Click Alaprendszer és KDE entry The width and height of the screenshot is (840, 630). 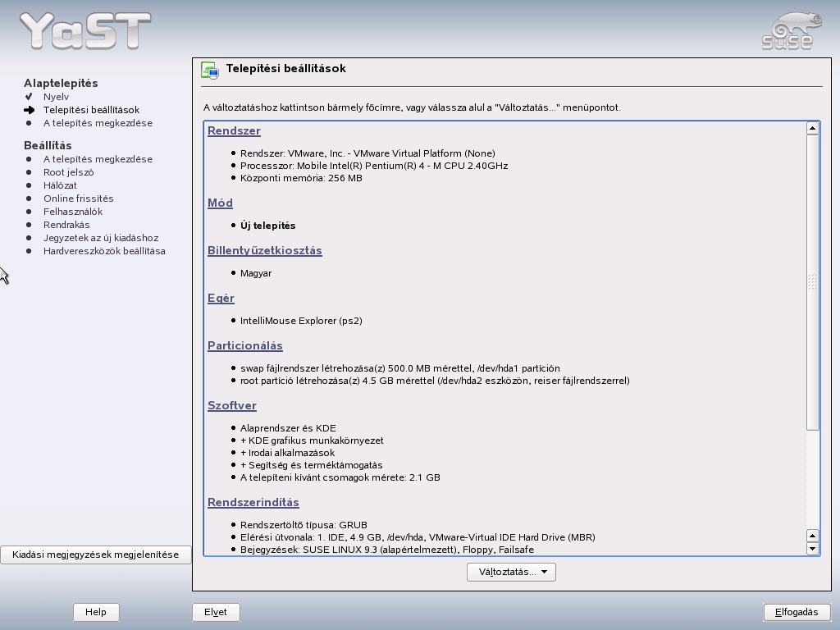[x=288, y=428]
